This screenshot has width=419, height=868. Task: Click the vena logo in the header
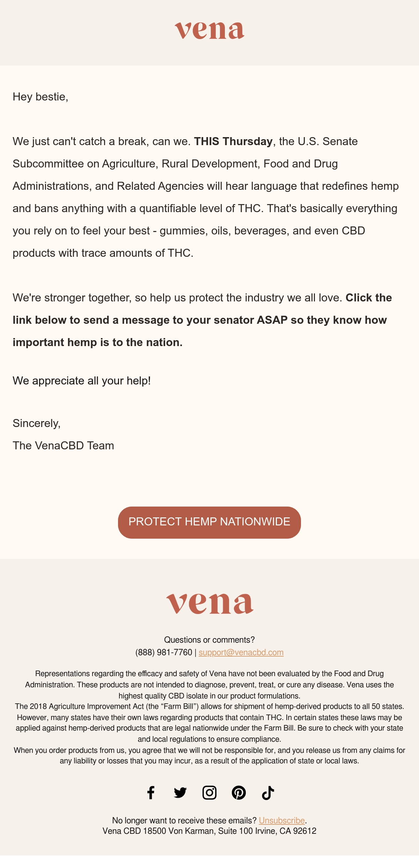click(209, 30)
